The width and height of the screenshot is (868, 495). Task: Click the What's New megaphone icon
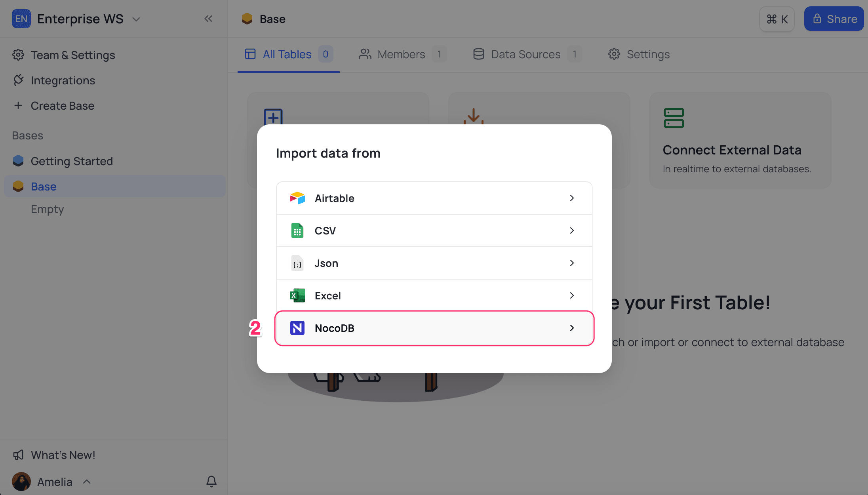pyautogui.click(x=18, y=455)
